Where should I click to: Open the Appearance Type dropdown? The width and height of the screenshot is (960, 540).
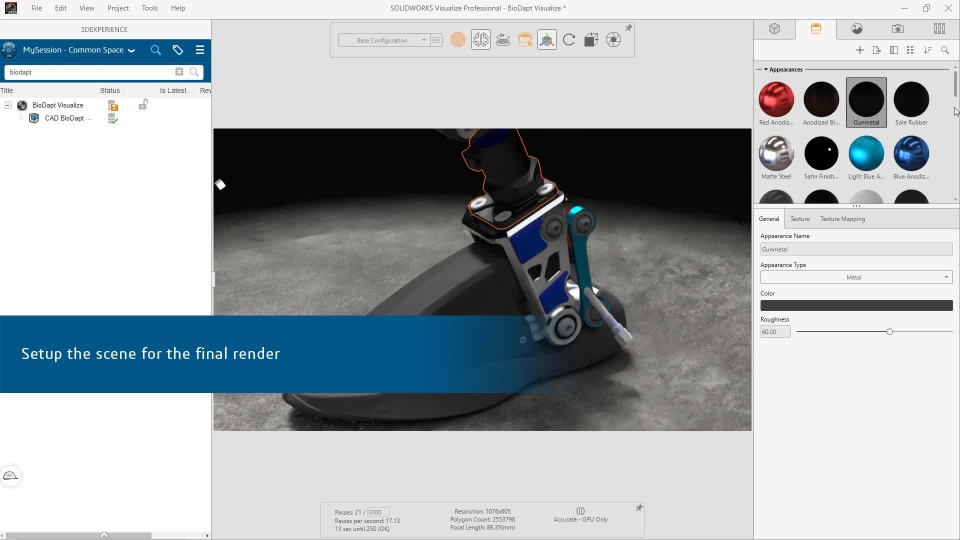856,277
